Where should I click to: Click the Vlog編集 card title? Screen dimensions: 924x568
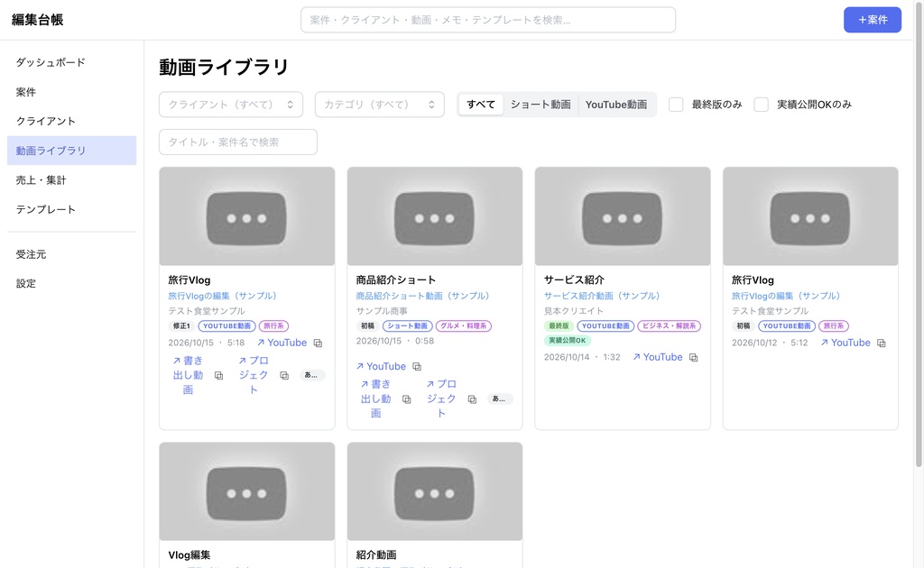point(189,555)
